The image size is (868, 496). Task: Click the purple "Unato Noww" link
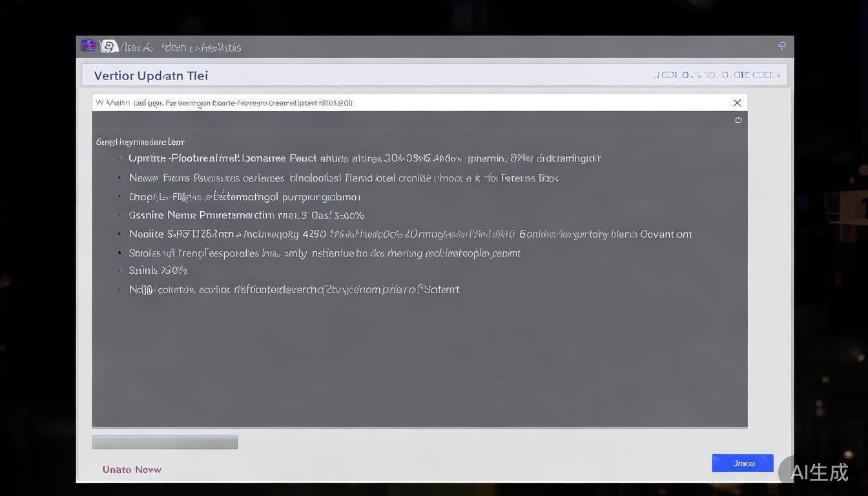[x=132, y=470]
